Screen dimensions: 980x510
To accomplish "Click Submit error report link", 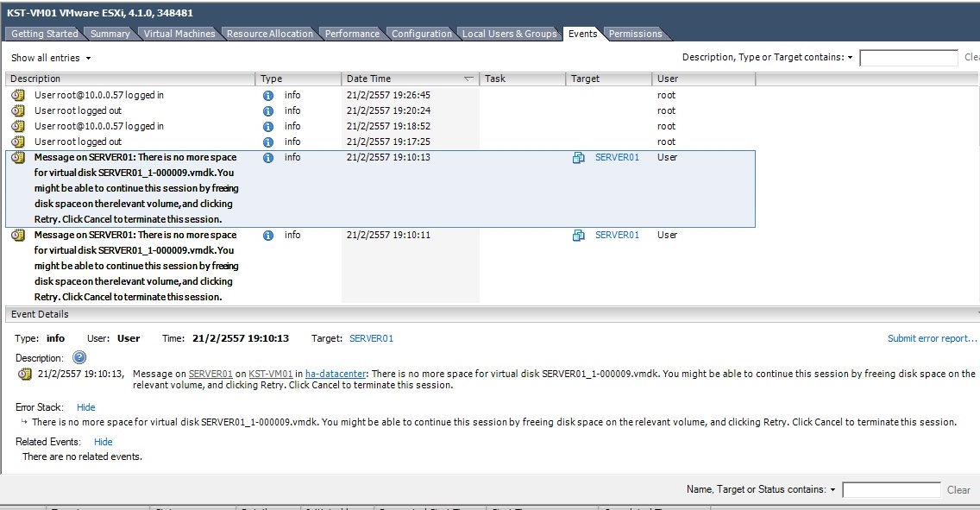I will (x=932, y=338).
